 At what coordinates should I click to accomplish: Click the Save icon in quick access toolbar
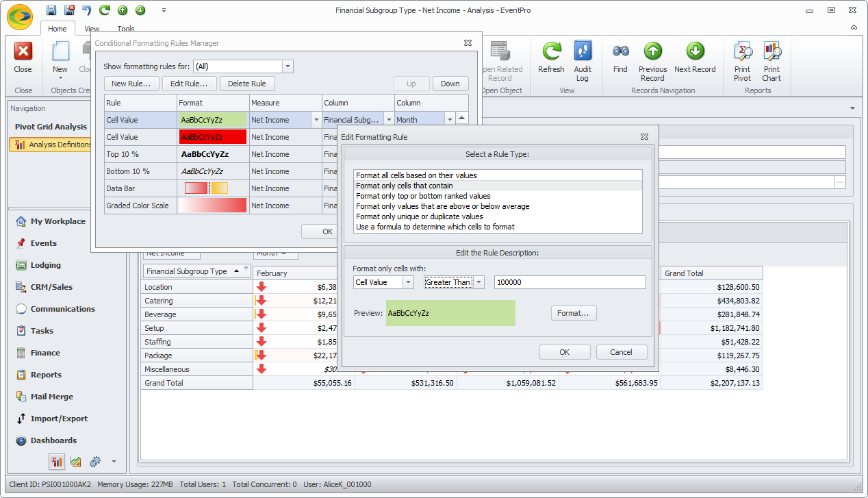(x=51, y=10)
